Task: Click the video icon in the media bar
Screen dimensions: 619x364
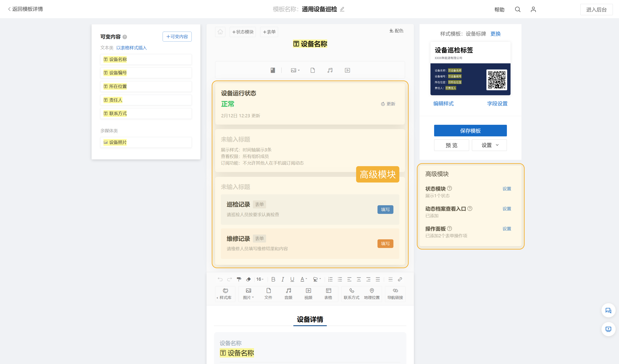Action: click(347, 70)
